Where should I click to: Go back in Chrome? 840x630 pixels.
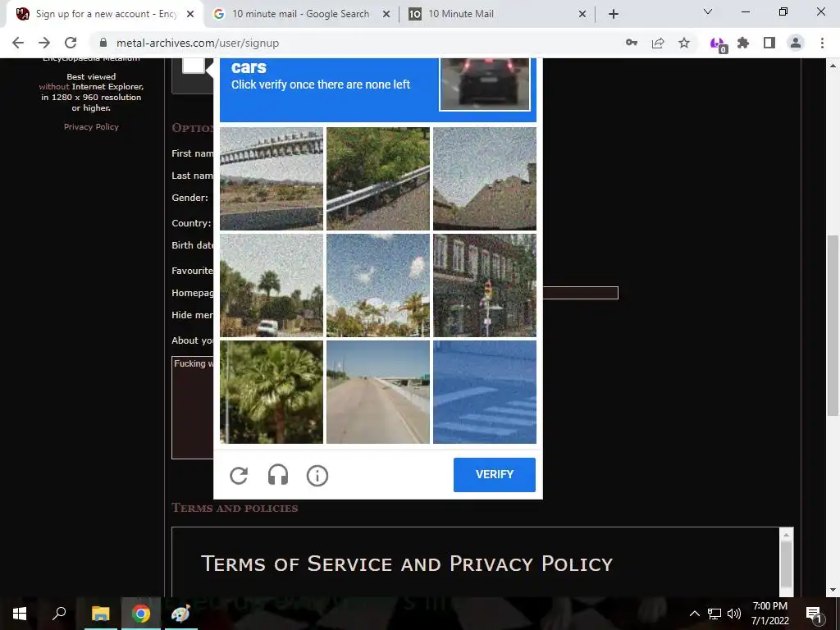click(18, 43)
